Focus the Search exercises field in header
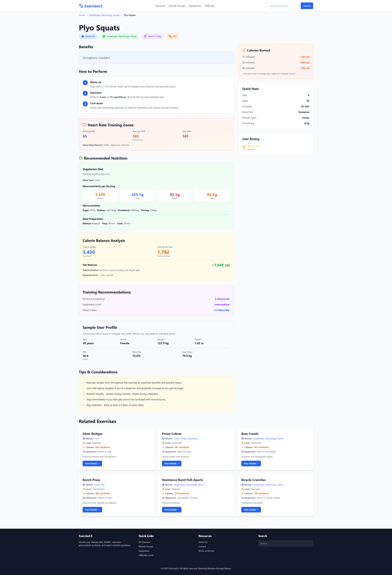The image size is (392, 575). coord(284,6)
